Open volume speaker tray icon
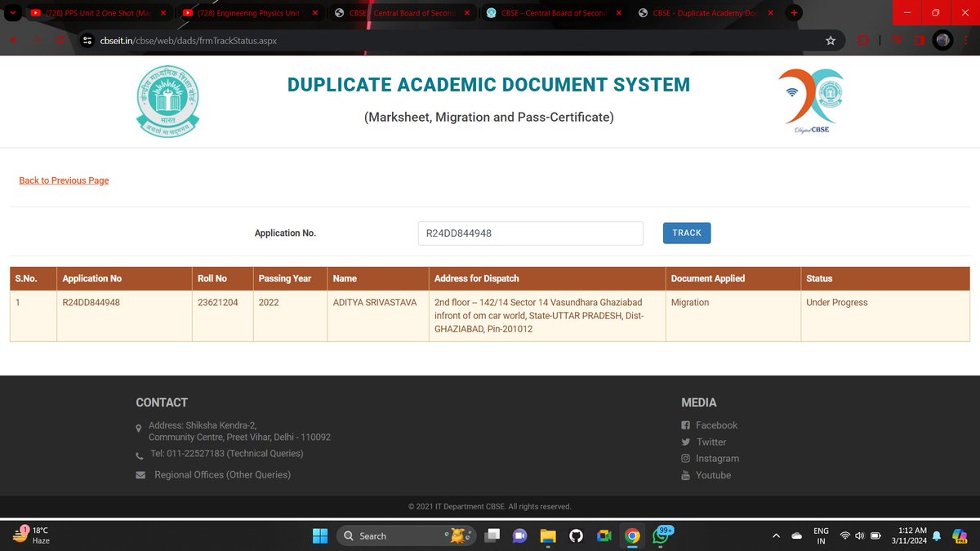The width and height of the screenshot is (980, 551). tap(859, 535)
